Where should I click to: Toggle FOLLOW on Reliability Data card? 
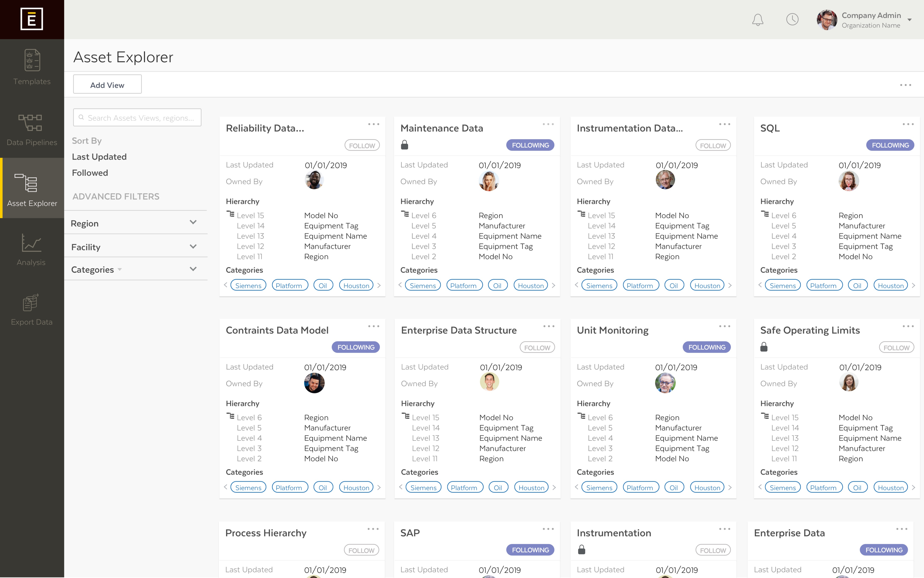(362, 145)
